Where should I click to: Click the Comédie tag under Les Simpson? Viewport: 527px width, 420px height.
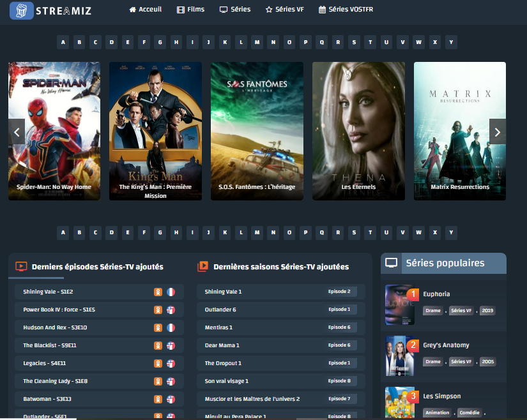tap(470, 412)
